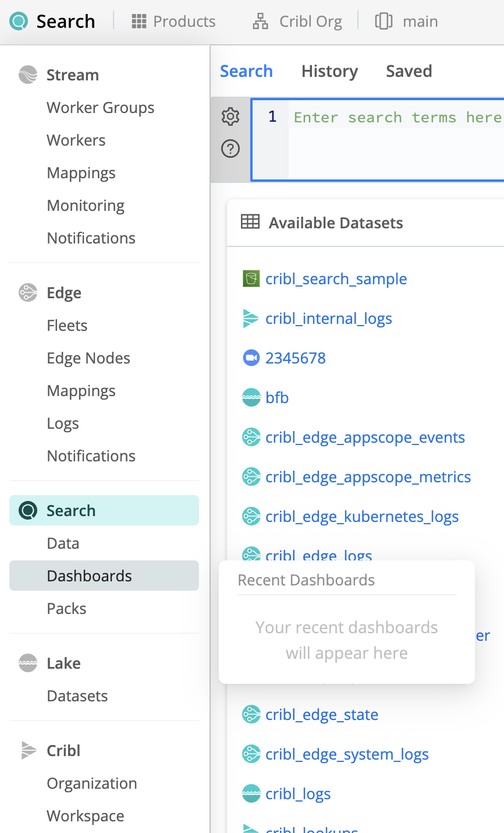The height and width of the screenshot is (833, 504).
Task: Go to Workers under Stream
Action: [76, 140]
